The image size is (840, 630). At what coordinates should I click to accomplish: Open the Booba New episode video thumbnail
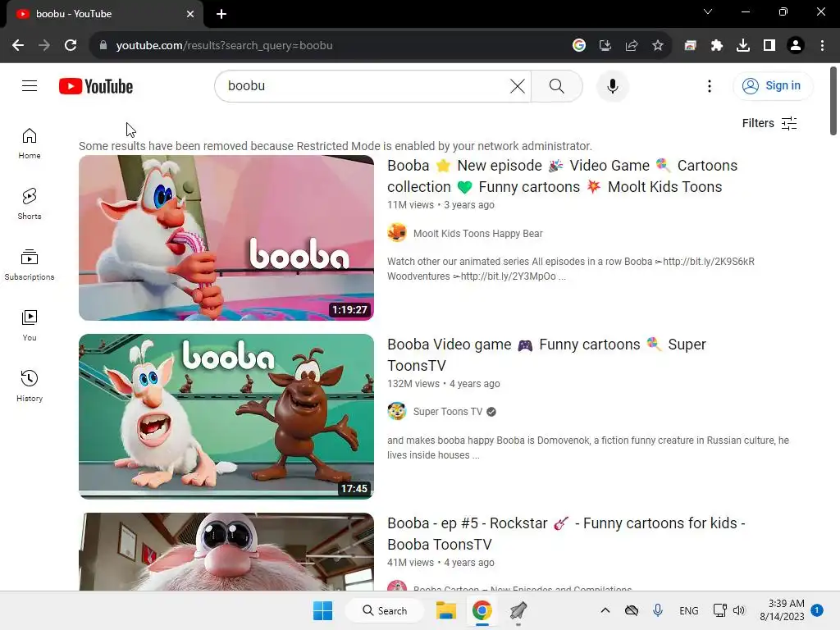[x=226, y=238]
